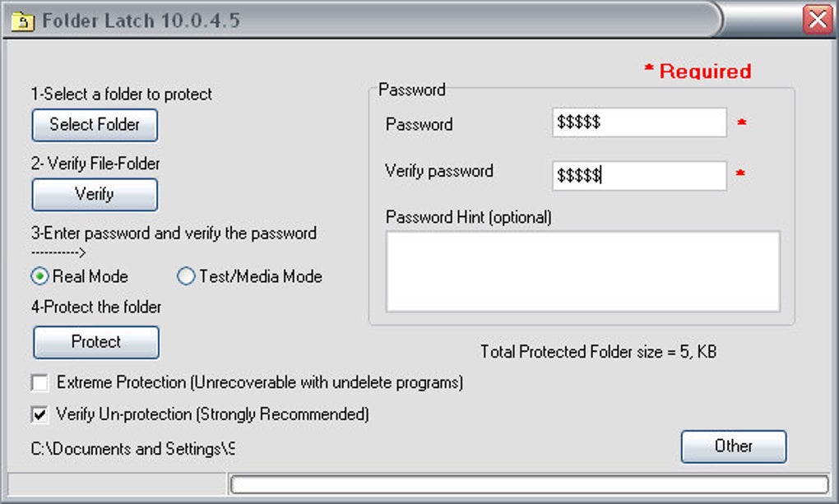Click the red asterisk beside Verify password
This screenshot has width=839, height=504.
(x=741, y=175)
